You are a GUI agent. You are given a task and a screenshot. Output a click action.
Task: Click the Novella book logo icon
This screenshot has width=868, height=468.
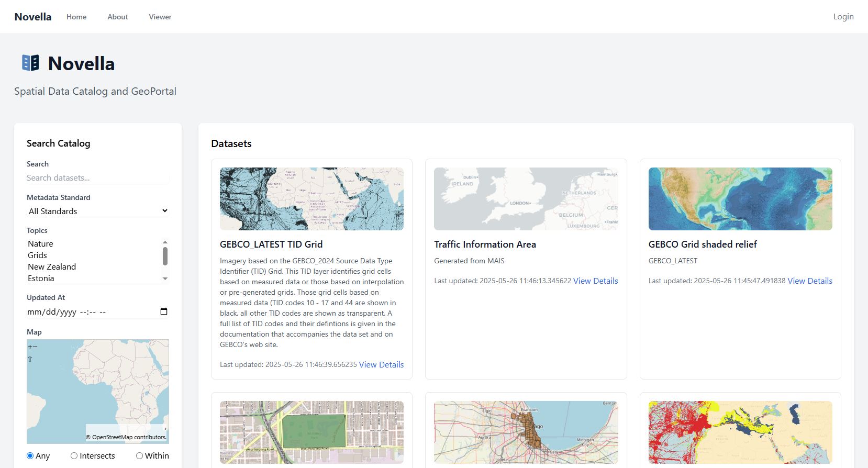(30, 63)
